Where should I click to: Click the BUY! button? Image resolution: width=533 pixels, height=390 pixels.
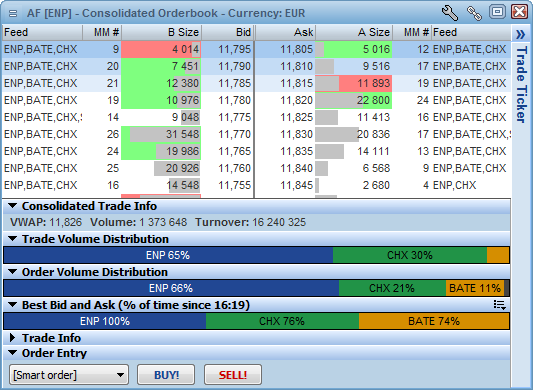click(x=166, y=375)
